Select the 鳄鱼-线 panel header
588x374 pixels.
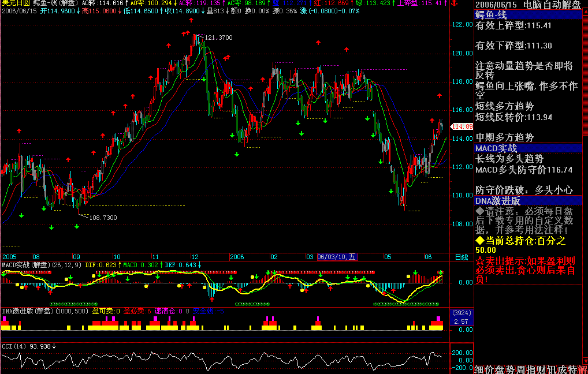[x=528, y=15]
